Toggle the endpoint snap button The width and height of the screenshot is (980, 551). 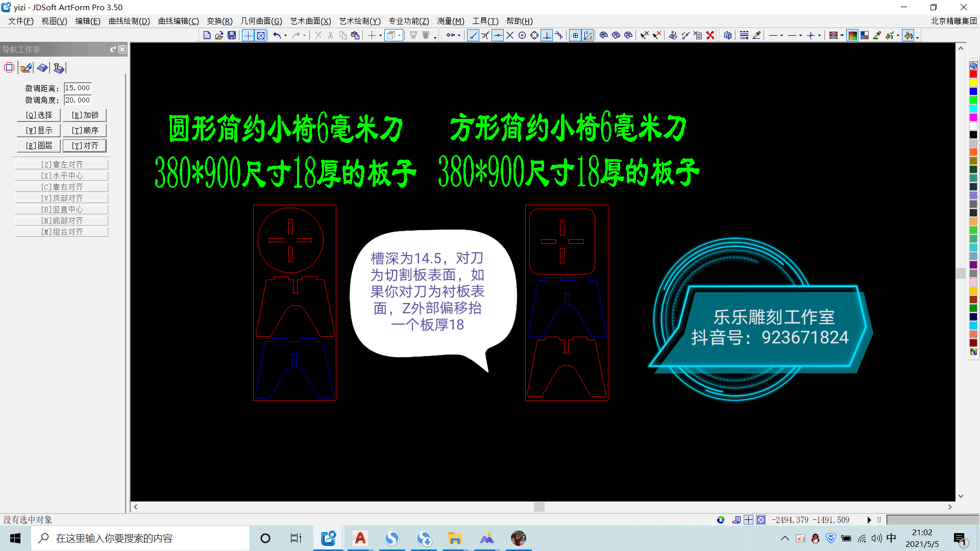point(473,35)
